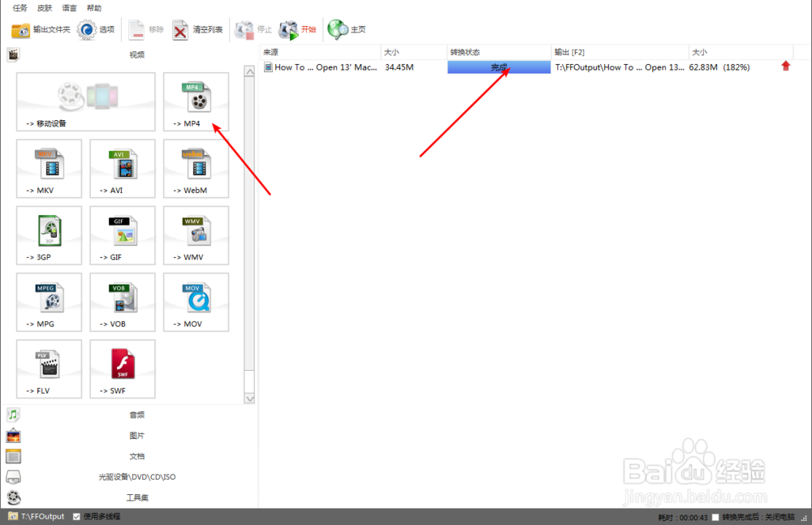Click the red up arrow on task row
The height and width of the screenshot is (525, 812).
pos(785,67)
